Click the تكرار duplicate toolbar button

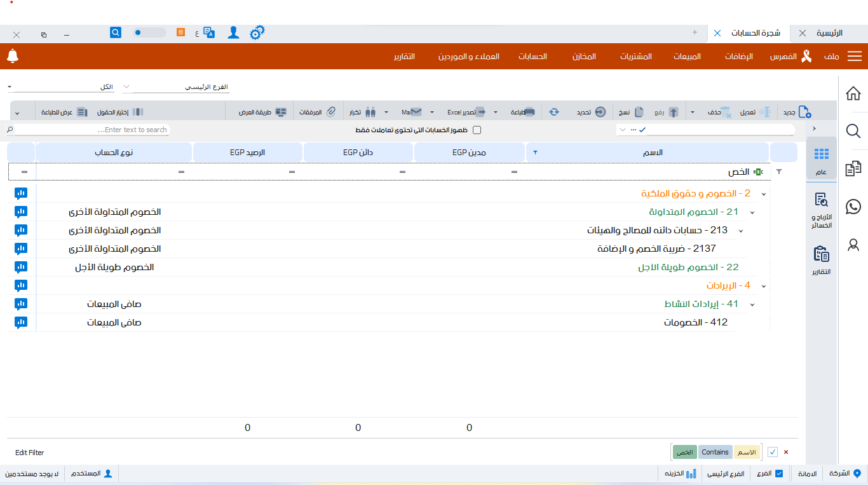362,112
